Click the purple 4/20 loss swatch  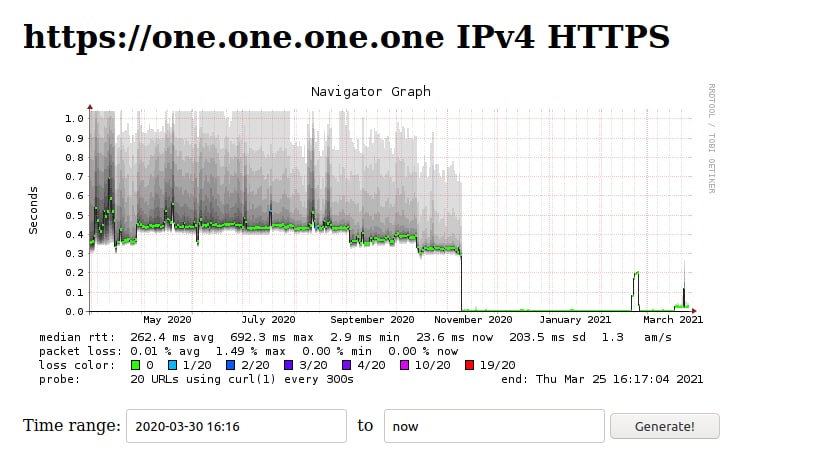347,365
